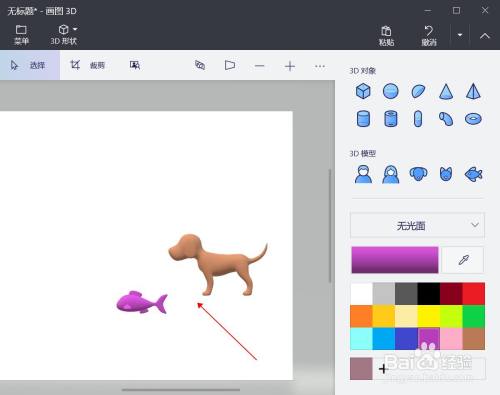Add the man 3D model
Image resolution: width=500 pixels, height=395 pixels.
[x=363, y=174]
